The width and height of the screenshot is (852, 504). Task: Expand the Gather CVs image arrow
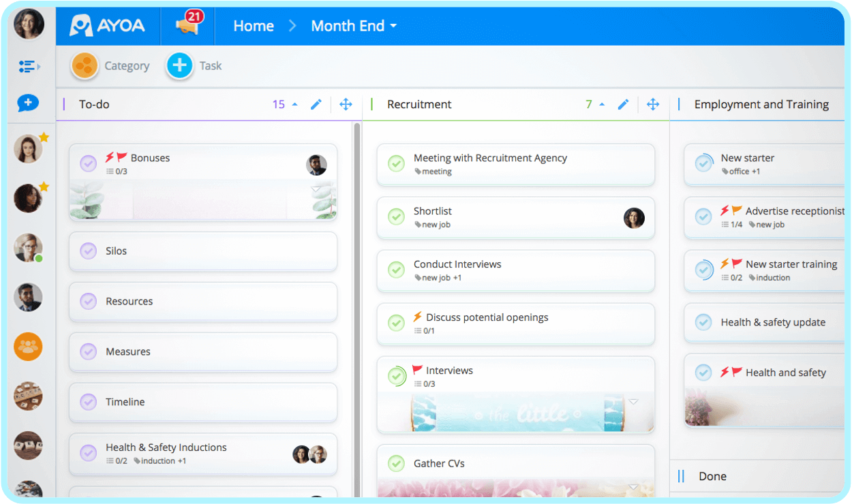(633, 487)
